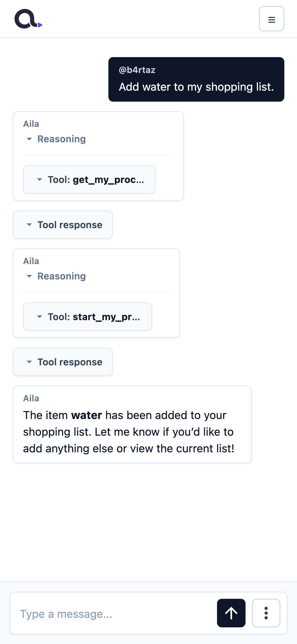Click the bold word water
The height and width of the screenshot is (644, 297).
point(87,415)
